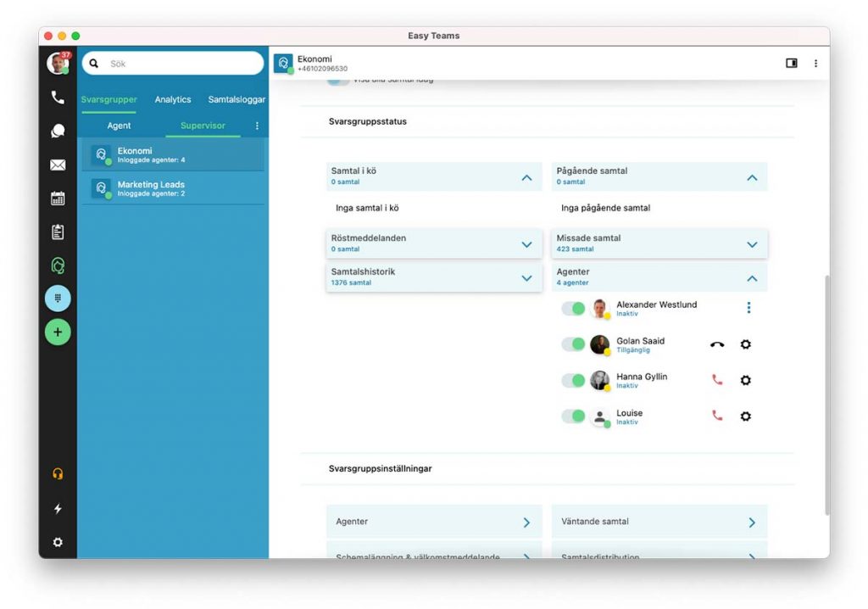
Task: Open the header three-dot more menu
Action: click(815, 63)
